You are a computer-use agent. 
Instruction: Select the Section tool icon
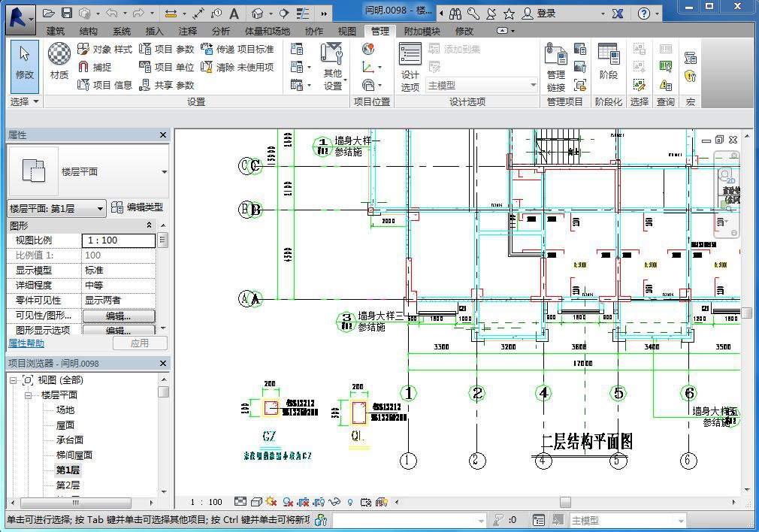coord(284,14)
